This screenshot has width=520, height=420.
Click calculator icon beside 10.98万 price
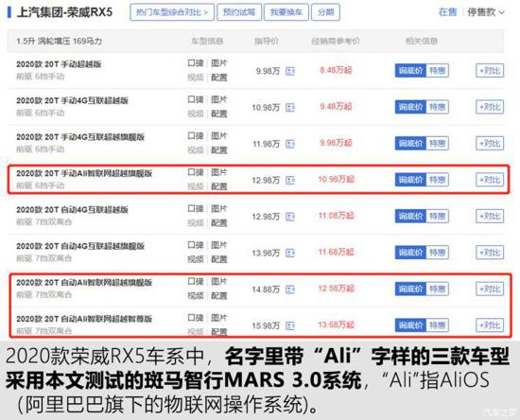tap(290, 108)
